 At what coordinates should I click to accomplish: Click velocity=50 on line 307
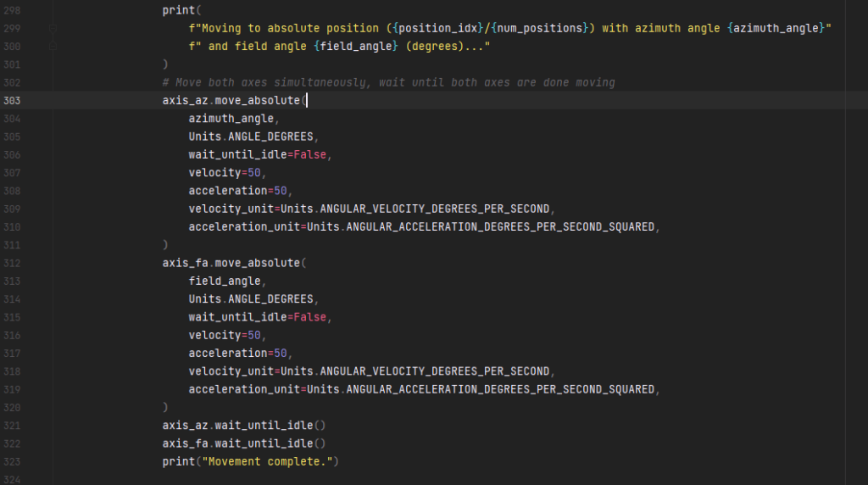225,173
